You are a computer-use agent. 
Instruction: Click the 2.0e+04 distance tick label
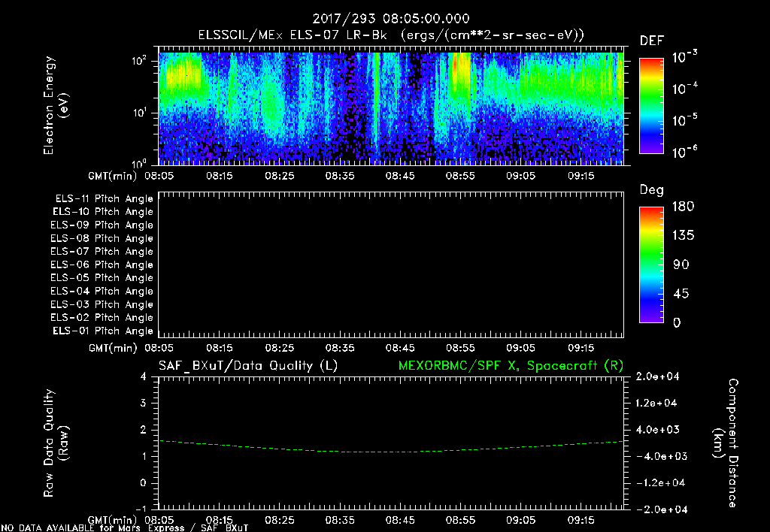point(657,376)
